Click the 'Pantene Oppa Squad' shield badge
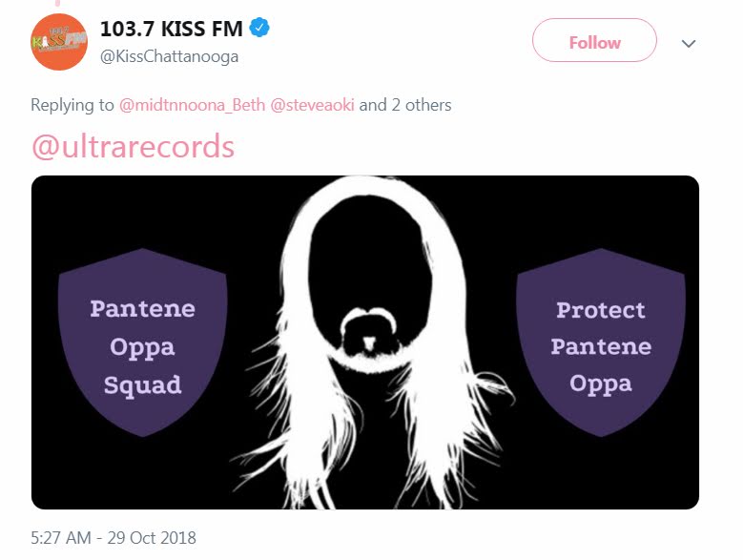 [x=143, y=342]
